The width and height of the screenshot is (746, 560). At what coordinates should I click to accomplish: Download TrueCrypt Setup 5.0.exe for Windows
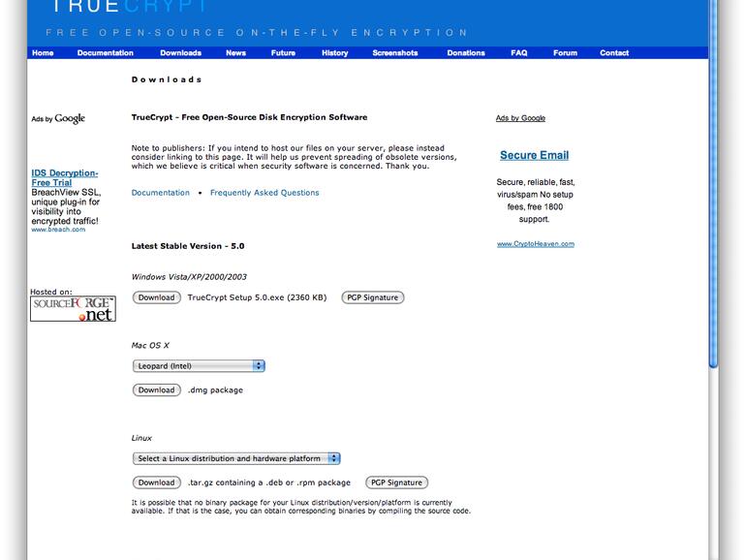coord(157,297)
